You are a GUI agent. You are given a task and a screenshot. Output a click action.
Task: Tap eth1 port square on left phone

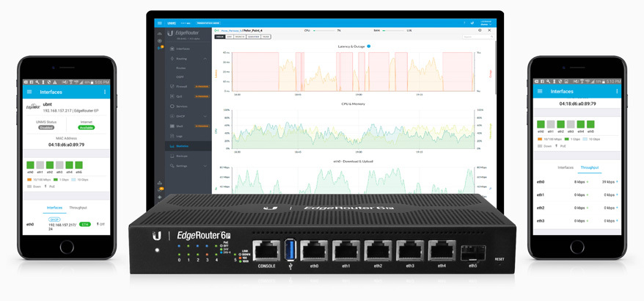tap(40, 165)
